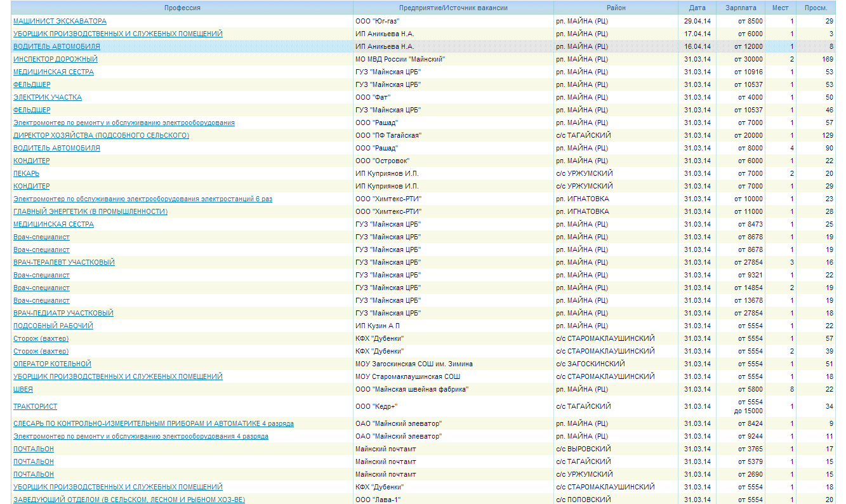Sort by the Дата column header
The width and height of the screenshot is (846, 504).
(x=697, y=8)
